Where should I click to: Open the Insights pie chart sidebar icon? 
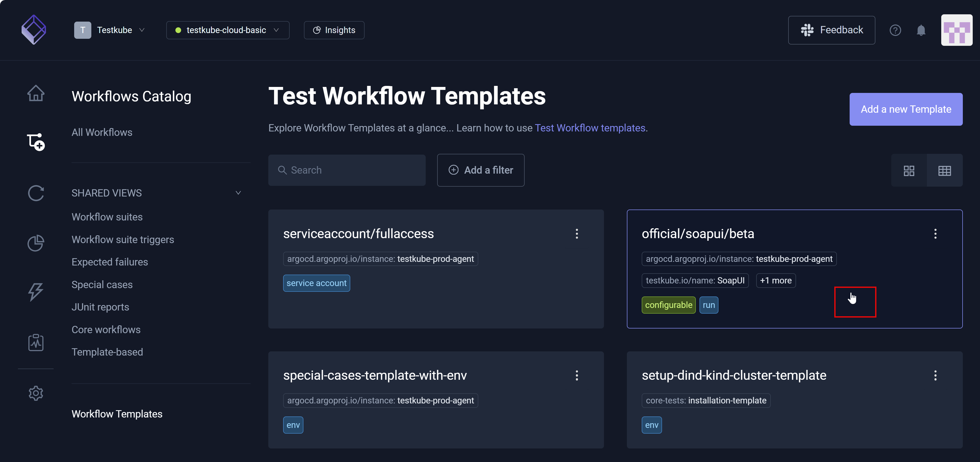pos(36,243)
